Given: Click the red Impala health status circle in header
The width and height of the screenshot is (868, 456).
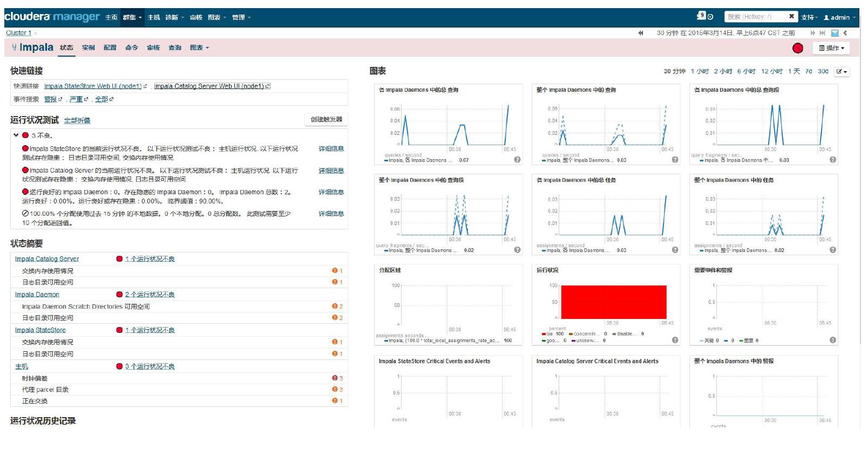Looking at the screenshot, I should point(797,48).
